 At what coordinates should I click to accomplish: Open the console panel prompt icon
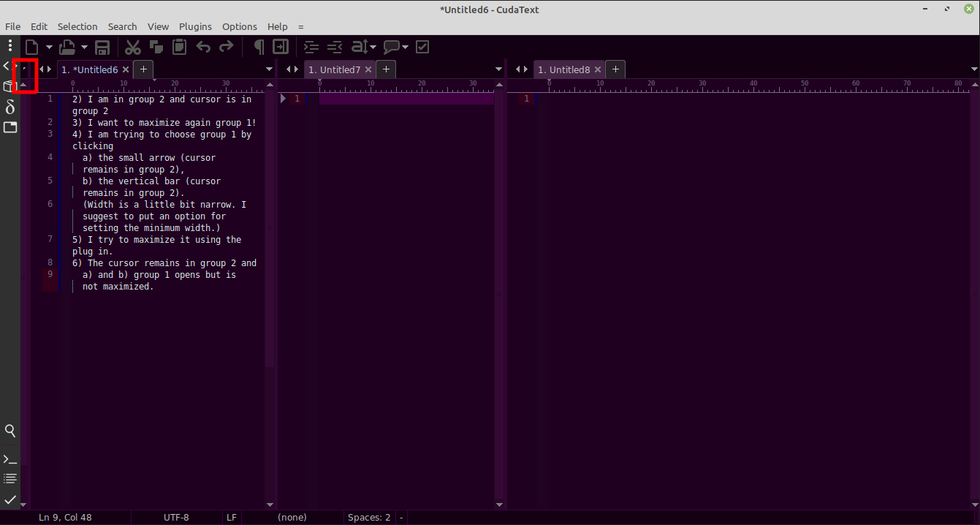point(10,459)
